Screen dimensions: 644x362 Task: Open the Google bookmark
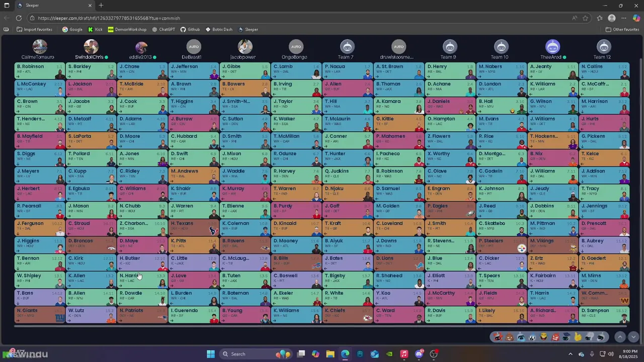pyautogui.click(x=72, y=29)
